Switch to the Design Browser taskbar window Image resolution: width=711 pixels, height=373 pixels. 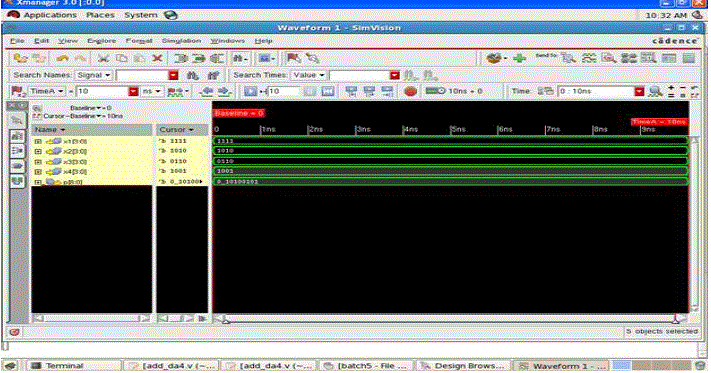coord(463,366)
